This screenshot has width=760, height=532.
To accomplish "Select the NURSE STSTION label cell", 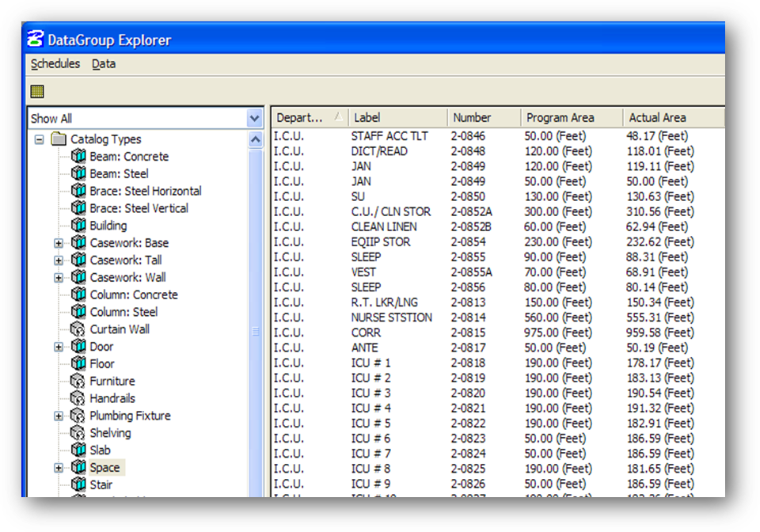I will tap(392, 317).
